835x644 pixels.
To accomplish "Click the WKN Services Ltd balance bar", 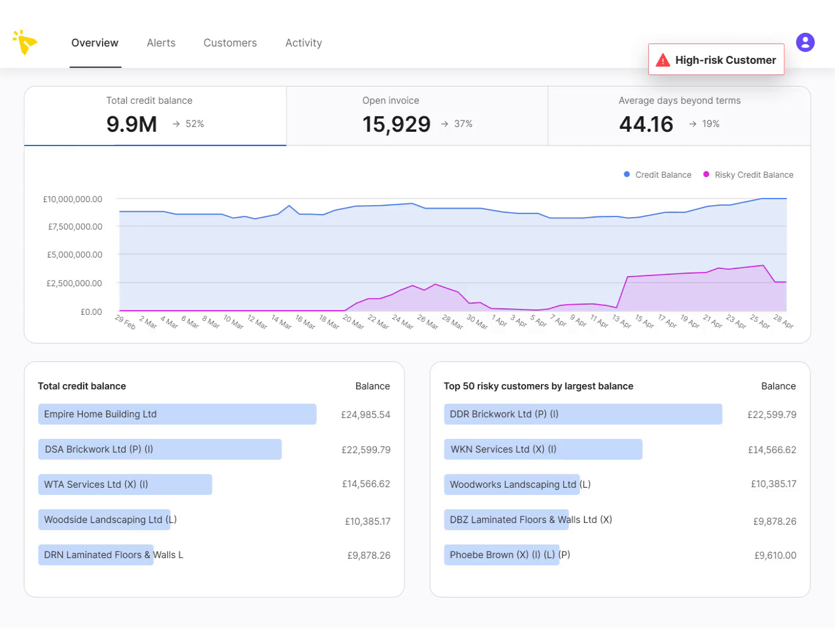I will (543, 449).
